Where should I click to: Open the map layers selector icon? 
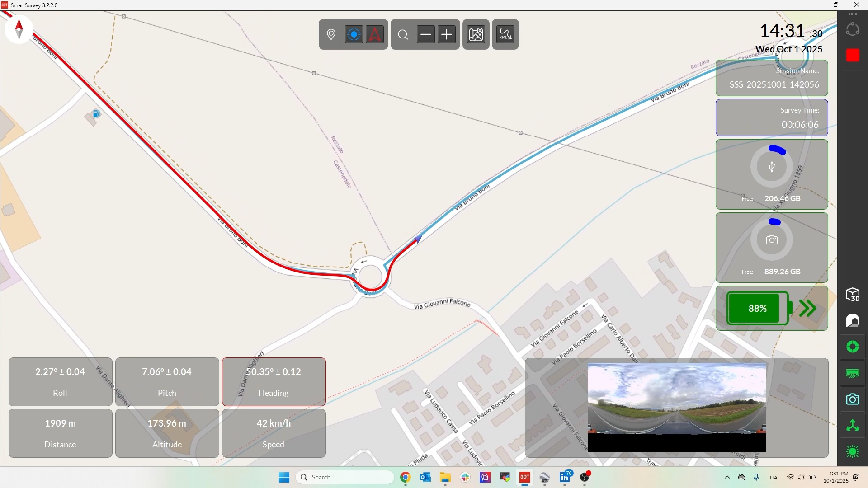click(x=476, y=35)
